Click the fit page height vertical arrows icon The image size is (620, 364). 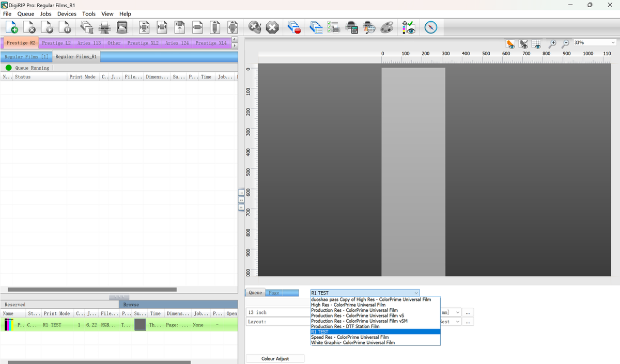215,27
